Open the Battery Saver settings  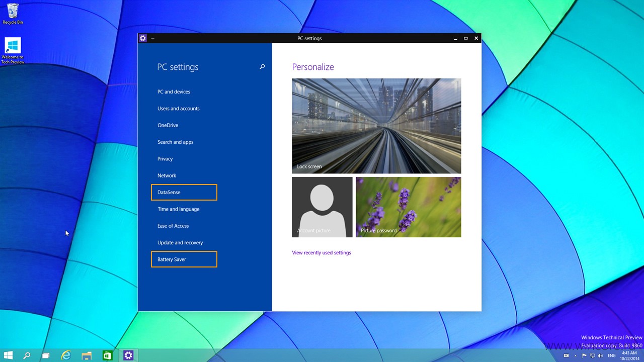pos(184,259)
